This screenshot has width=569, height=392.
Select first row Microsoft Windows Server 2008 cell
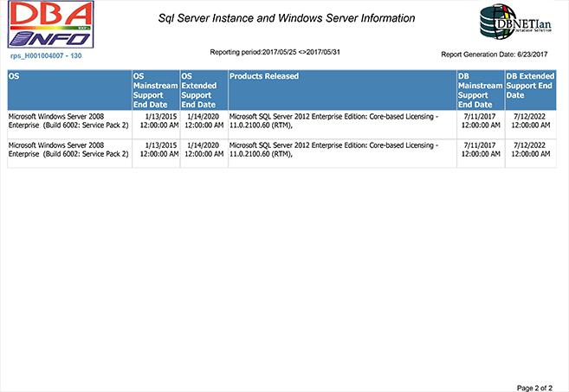(x=69, y=125)
